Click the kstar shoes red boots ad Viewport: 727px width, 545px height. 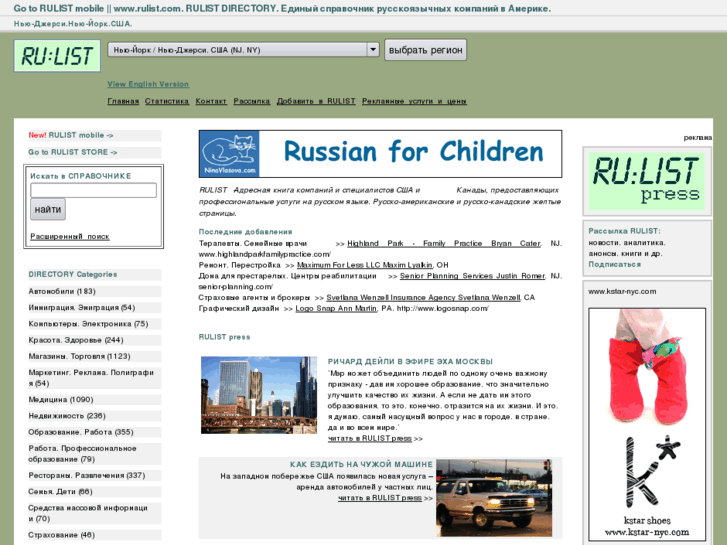(x=647, y=424)
